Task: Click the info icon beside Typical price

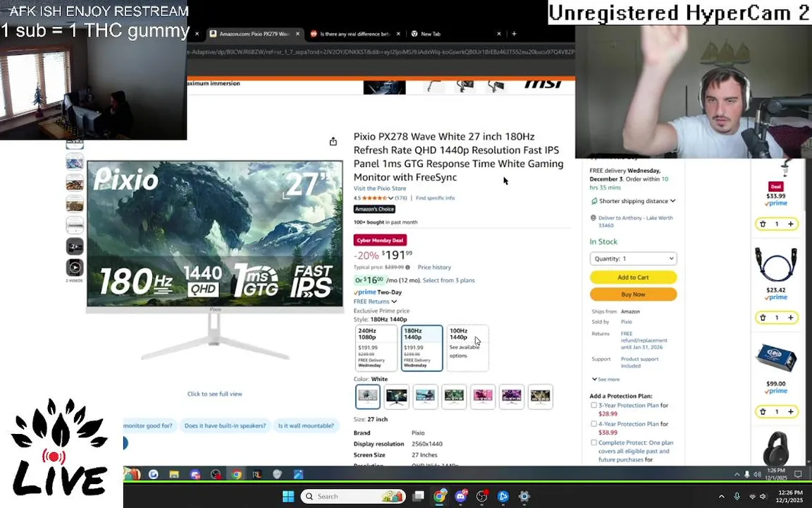Action: click(x=407, y=267)
